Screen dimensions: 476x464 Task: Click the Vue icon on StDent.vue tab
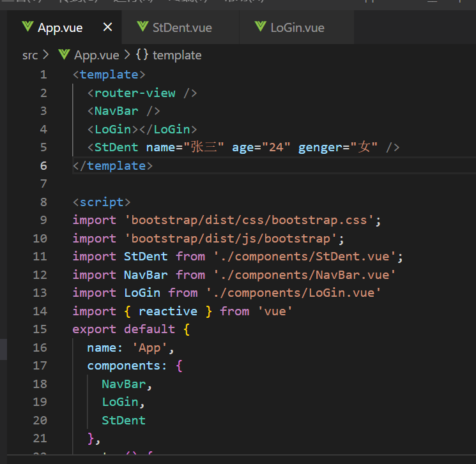[142, 27]
